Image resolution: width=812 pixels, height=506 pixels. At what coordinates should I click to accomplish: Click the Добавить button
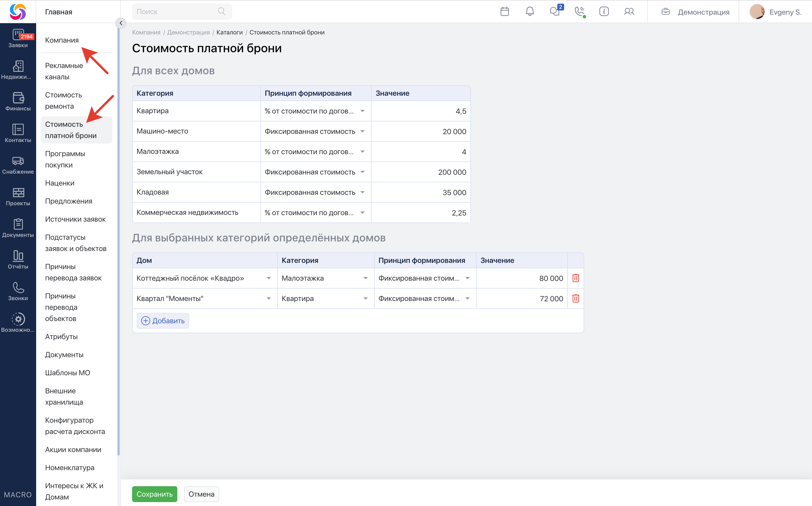[x=163, y=320]
